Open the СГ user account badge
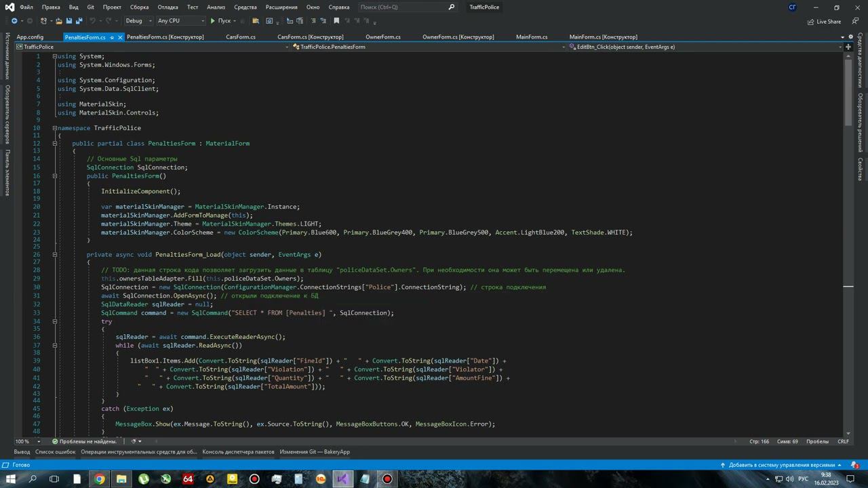 click(x=793, y=7)
